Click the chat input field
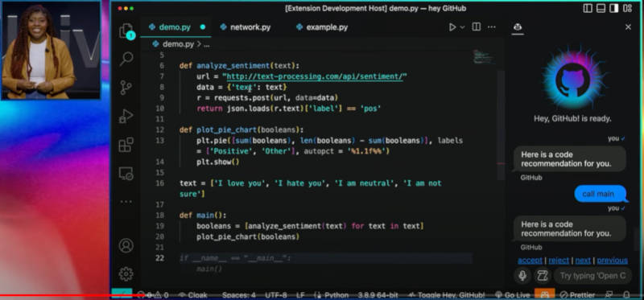The image size is (644, 300). 594,275
